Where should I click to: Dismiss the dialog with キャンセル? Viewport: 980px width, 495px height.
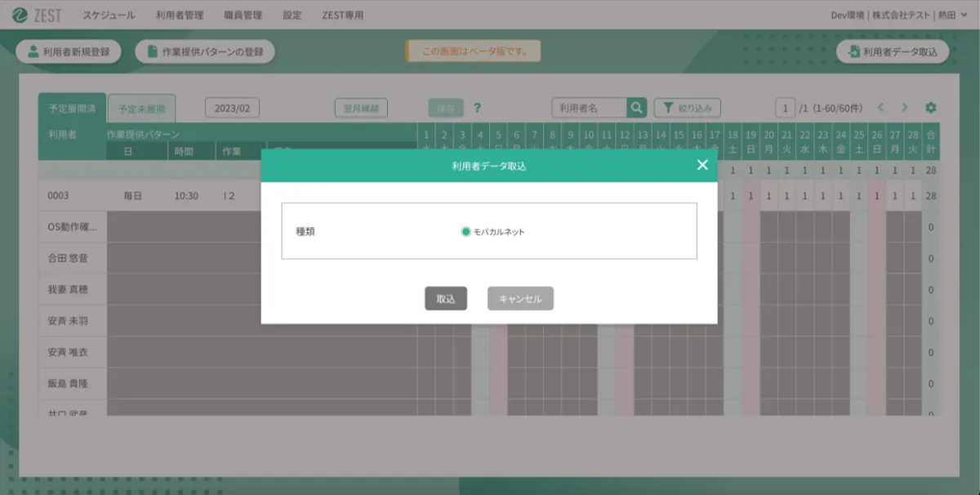(x=520, y=298)
